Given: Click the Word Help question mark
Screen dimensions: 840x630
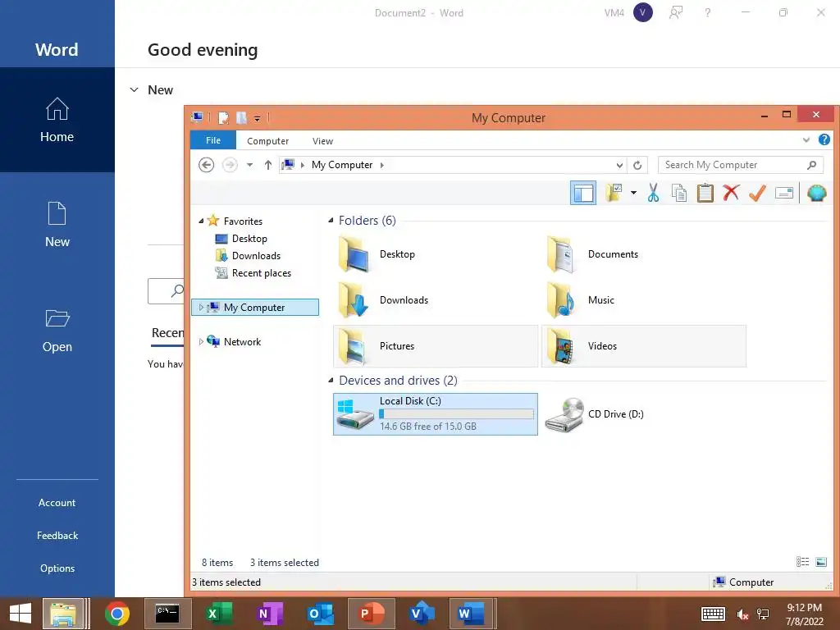Looking at the screenshot, I should [708, 12].
